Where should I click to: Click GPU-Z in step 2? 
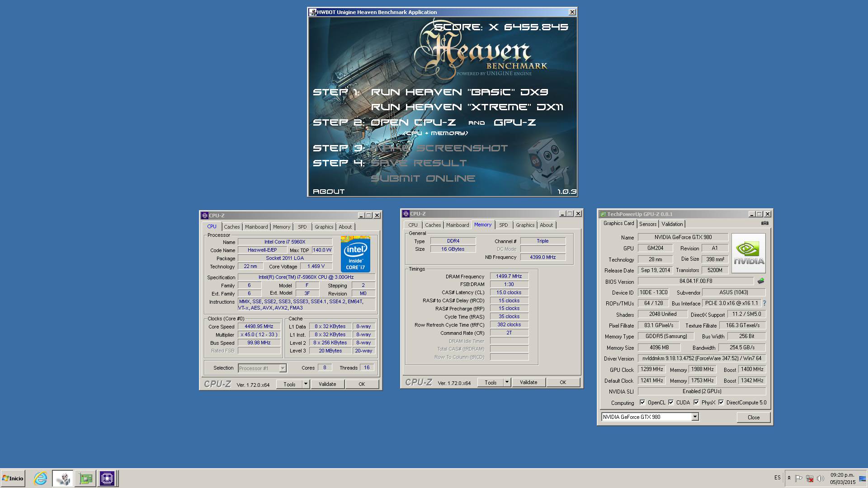[x=514, y=122]
